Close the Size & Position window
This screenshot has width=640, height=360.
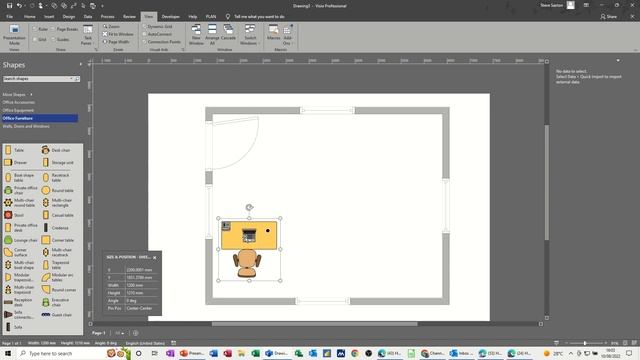pyautogui.click(x=155, y=258)
